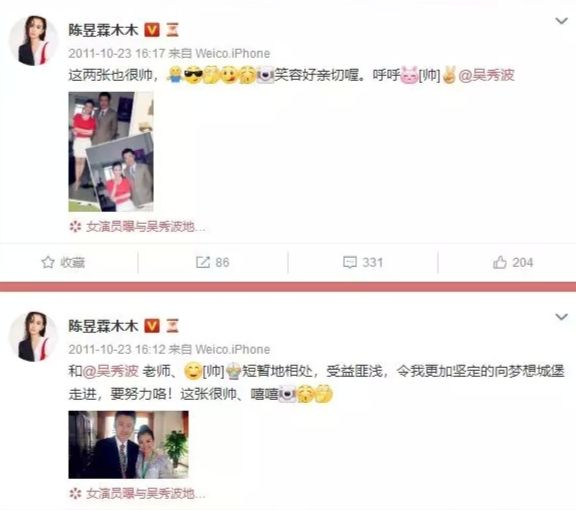Open the topic link under first post

pyautogui.click(x=145, y=227)
